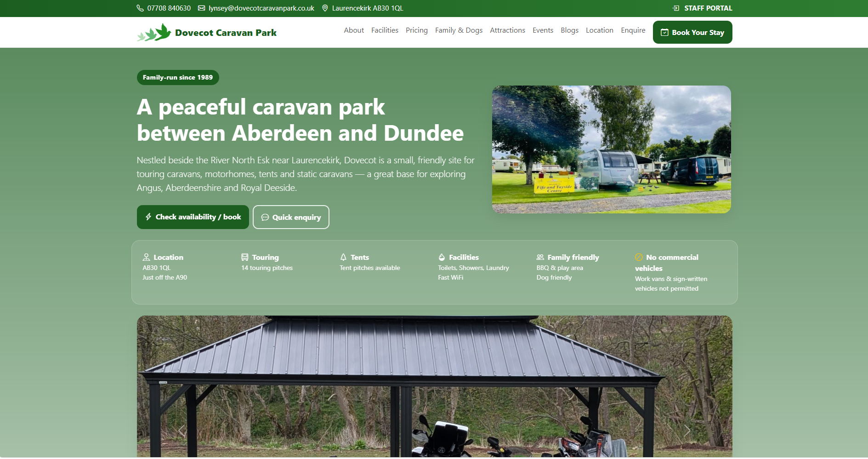Click Check availability / book button
The image size is (868, 459).
click(x=193, y=217)
